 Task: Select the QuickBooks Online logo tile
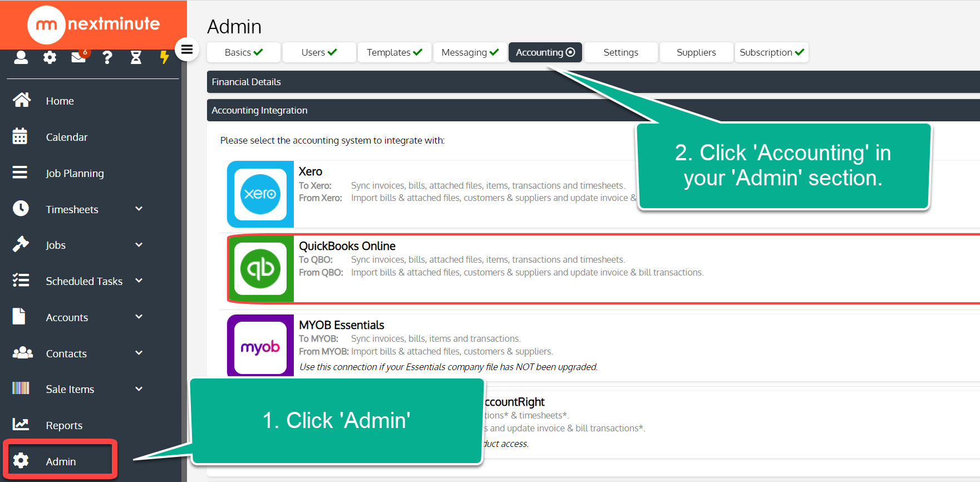[260, 269]
